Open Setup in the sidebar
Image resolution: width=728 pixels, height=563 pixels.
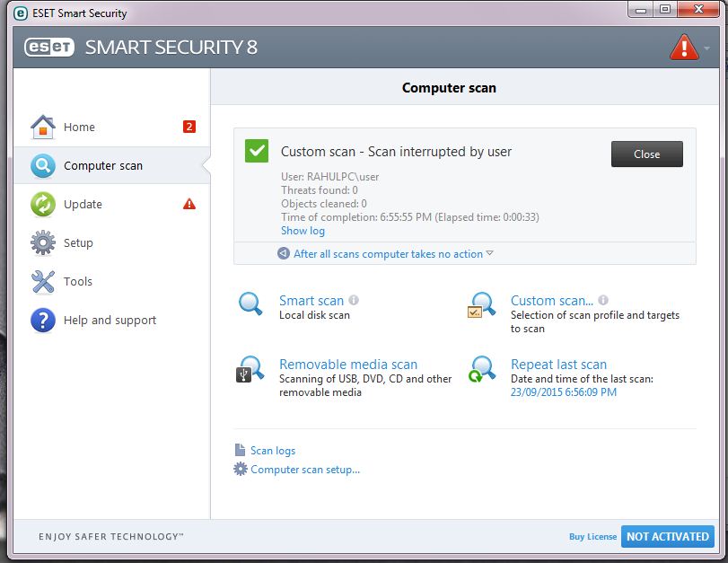click(78, 243)
